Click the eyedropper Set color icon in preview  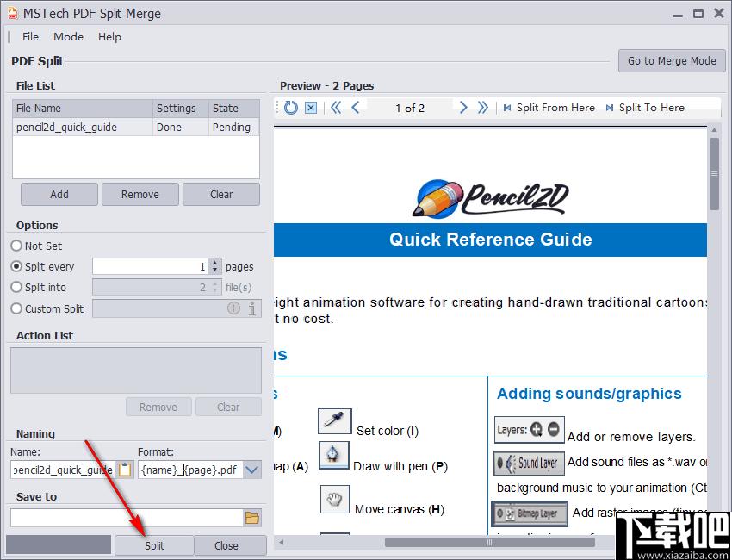point(334,421)
